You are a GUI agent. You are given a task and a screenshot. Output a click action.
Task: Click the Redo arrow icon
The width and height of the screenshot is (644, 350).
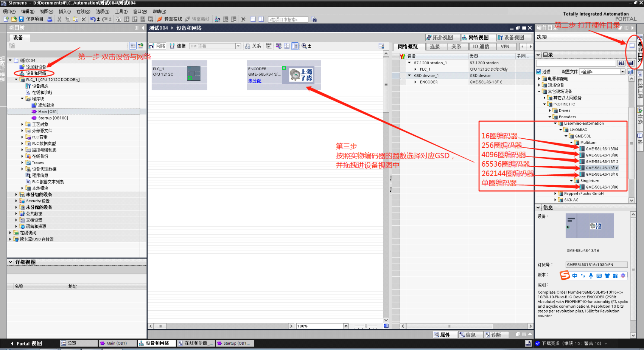click(x=104, y=19)
